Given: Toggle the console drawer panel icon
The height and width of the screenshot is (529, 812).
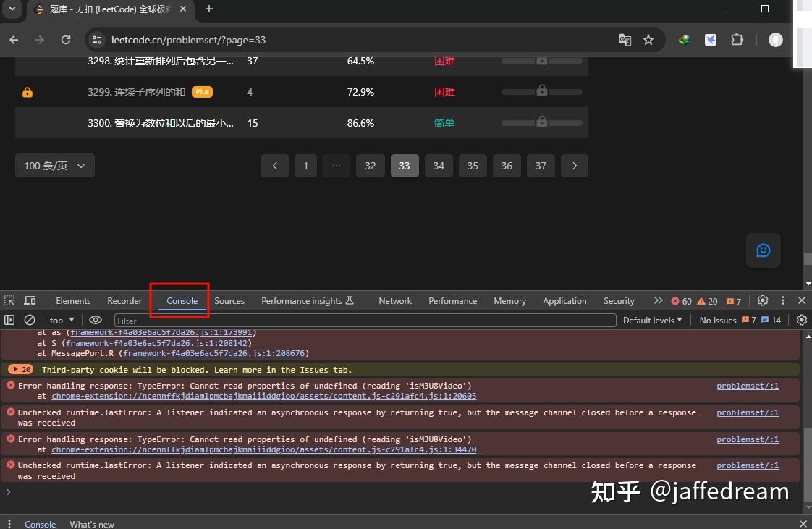Looking at the screenshot, I should [9, 319].
